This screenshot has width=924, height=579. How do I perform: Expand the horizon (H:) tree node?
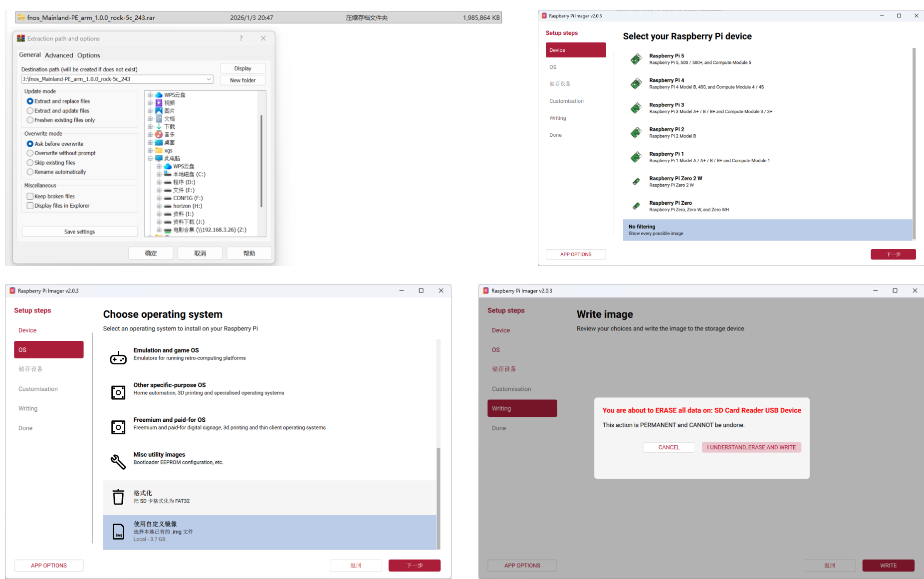(159, 206)
